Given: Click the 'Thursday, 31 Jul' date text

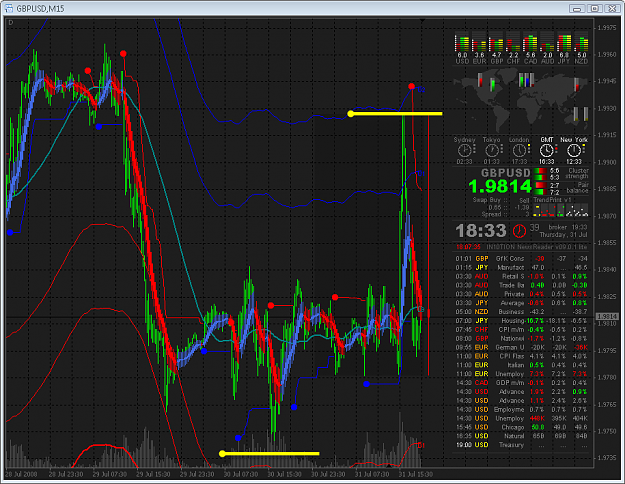Looking at the screenshot, I should click(x=563, y=235).
